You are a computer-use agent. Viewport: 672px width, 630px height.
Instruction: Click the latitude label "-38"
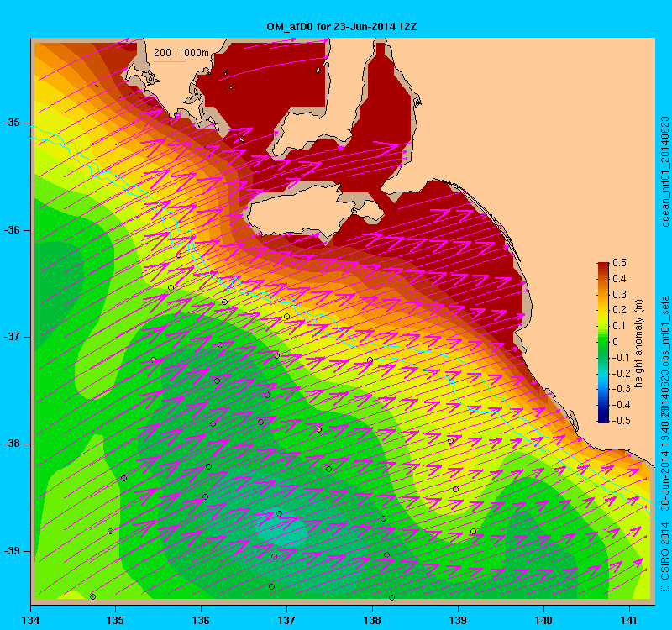(12, 444)
